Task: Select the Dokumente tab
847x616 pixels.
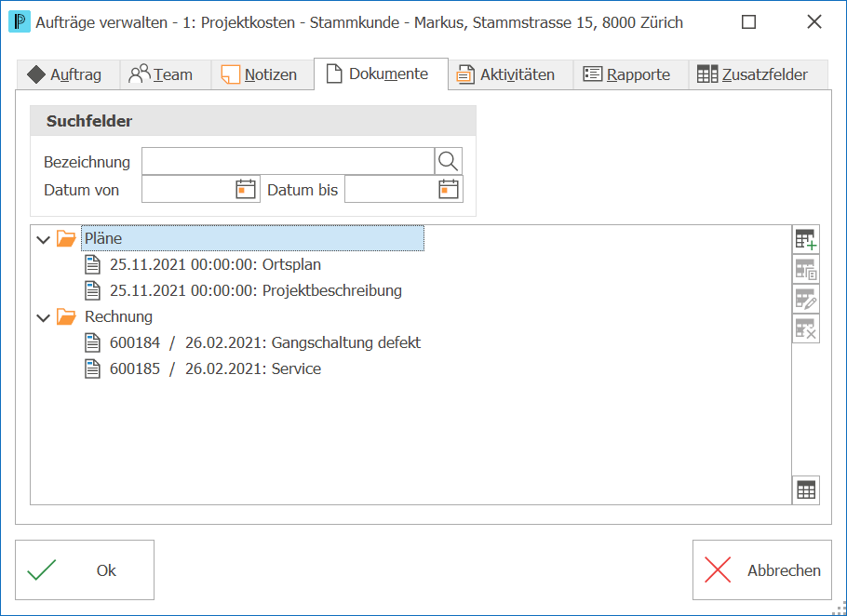Action: 381,74
